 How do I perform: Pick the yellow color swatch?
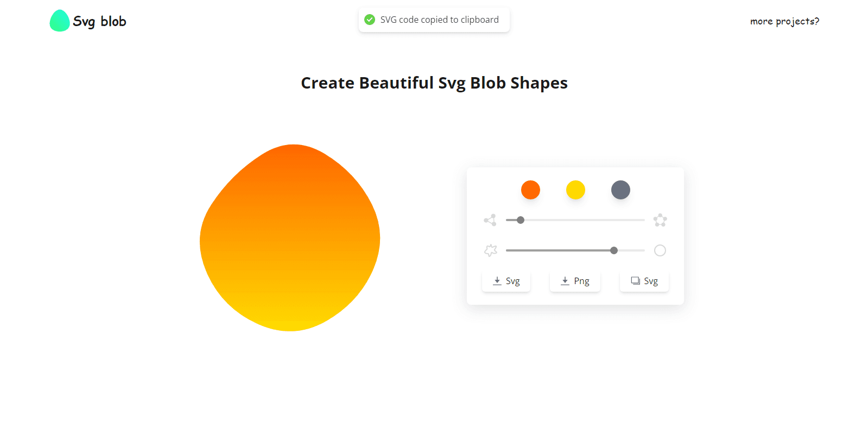[x=575, y=190]
